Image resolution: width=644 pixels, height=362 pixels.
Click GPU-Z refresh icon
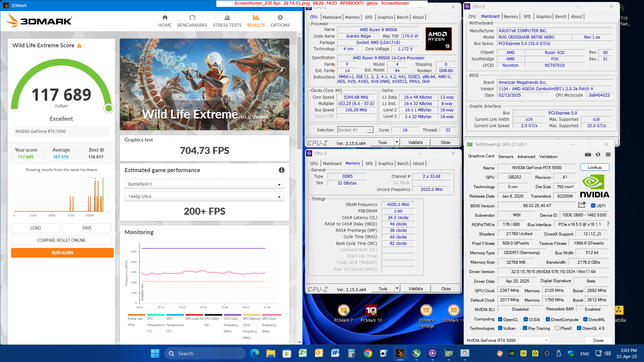click(598, 155)
